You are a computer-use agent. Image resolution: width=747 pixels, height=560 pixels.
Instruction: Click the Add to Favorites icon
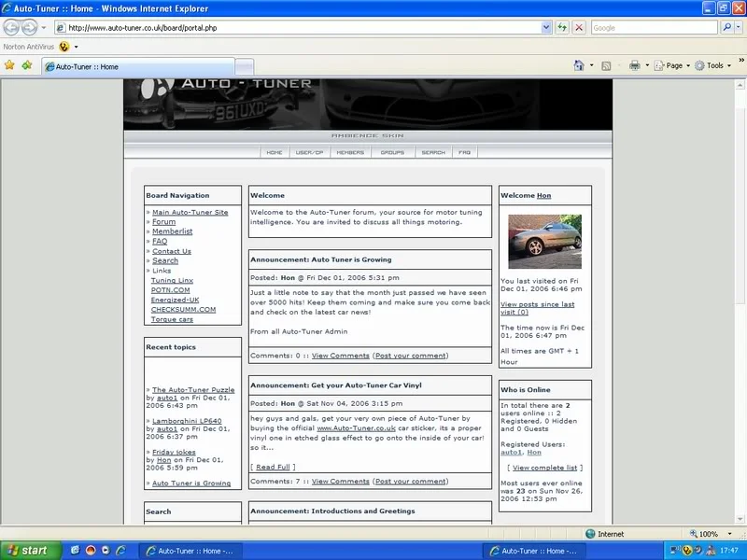pos(27,65)
